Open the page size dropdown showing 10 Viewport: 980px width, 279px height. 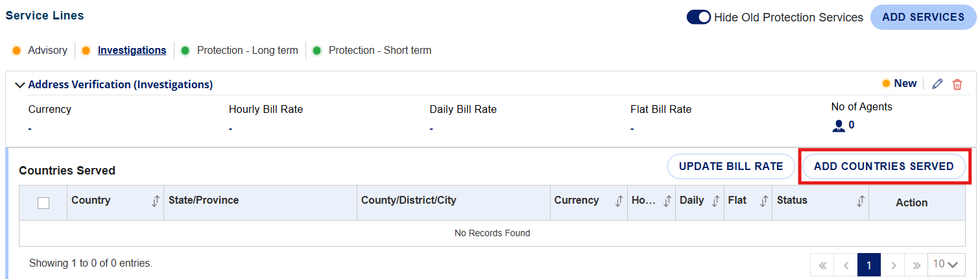[945, 265]
